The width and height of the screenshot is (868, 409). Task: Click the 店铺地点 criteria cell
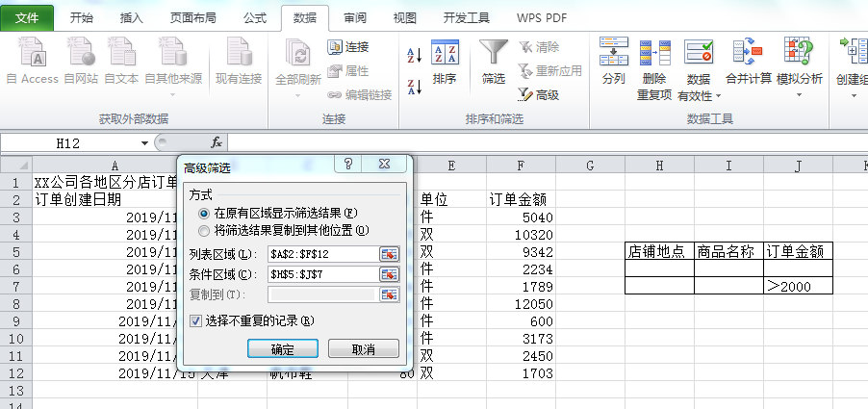659,252
